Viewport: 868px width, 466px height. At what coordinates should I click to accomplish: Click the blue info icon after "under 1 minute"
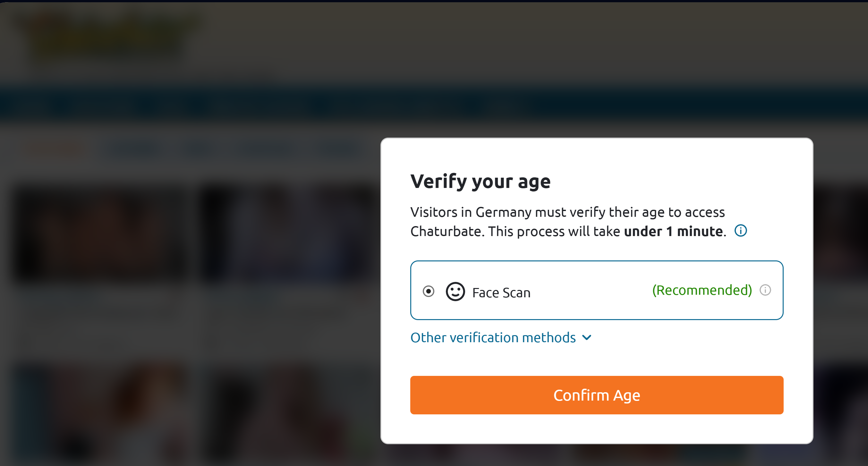click(740, 231)
